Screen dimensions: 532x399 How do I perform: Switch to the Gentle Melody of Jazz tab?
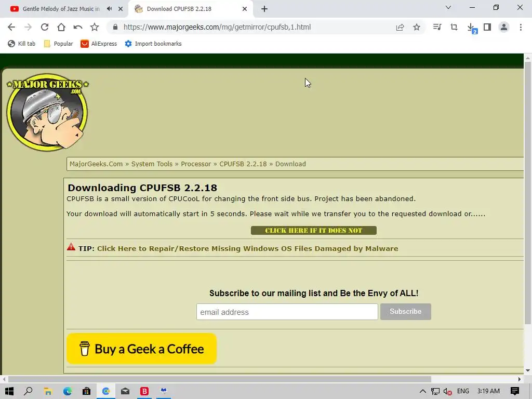(60, 9)
